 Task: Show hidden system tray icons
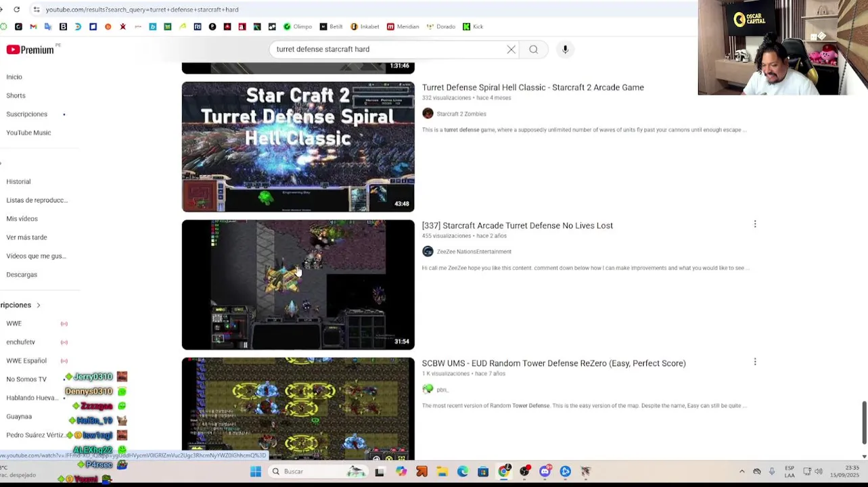742,471
